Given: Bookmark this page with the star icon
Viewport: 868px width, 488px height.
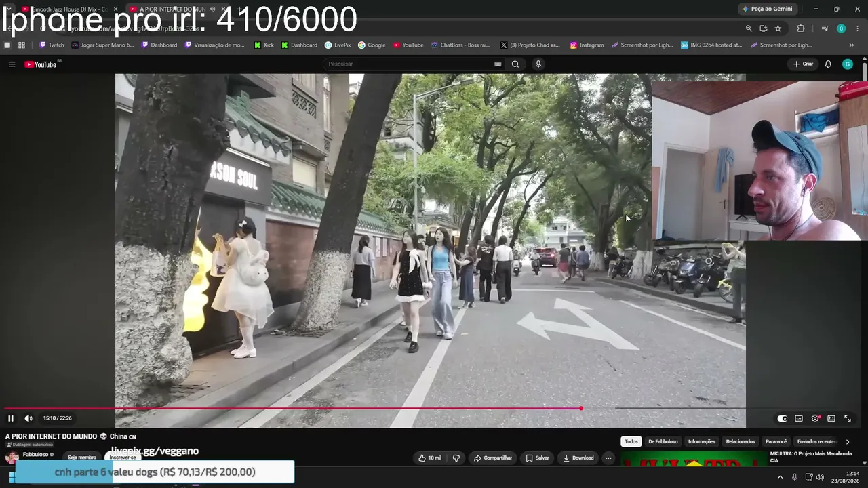Looking at the screenshot, I should [778, 28].
